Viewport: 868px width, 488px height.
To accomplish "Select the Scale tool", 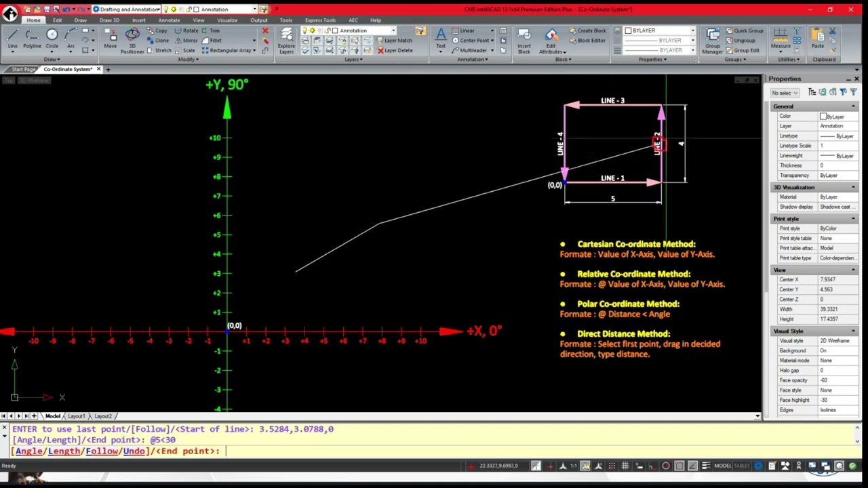I will (x=185, y=50).
